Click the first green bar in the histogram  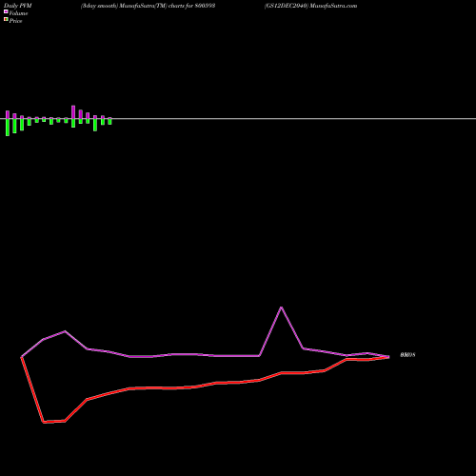point(8,128)
